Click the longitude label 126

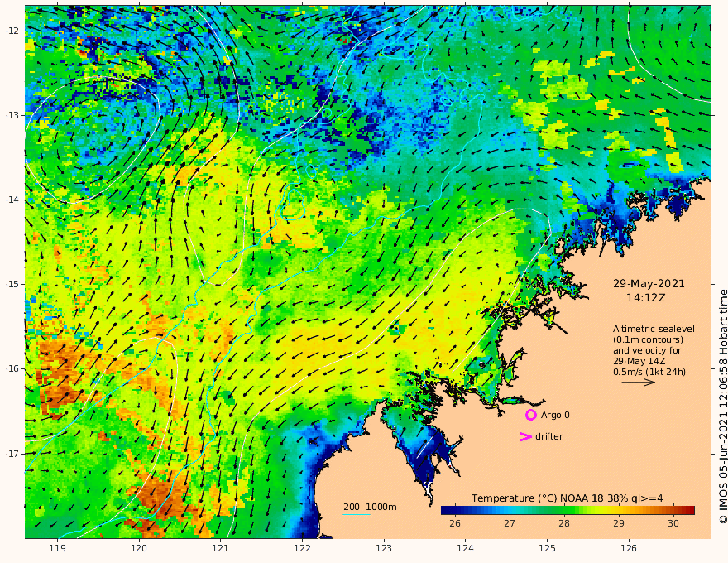[x=629, y=549]
